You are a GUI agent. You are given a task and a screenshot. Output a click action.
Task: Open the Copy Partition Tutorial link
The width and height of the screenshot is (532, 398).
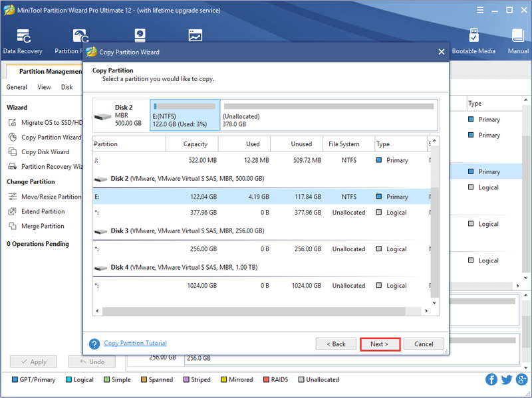click(x=136, y=343)
